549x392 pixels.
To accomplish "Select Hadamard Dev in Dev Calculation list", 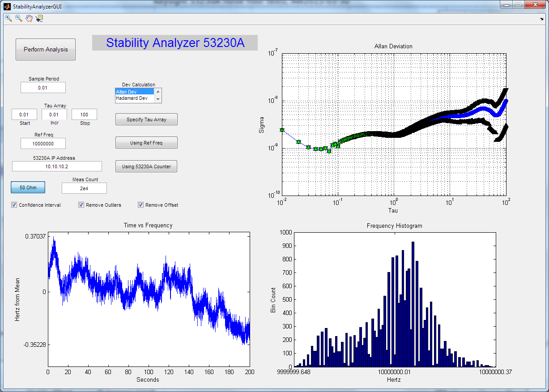I will (135, 98).
